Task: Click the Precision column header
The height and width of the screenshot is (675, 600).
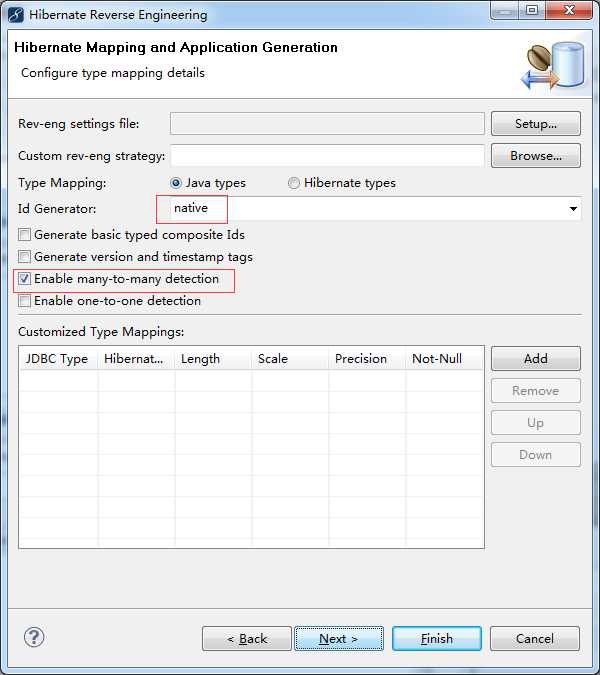Action: tap(367, 359)
